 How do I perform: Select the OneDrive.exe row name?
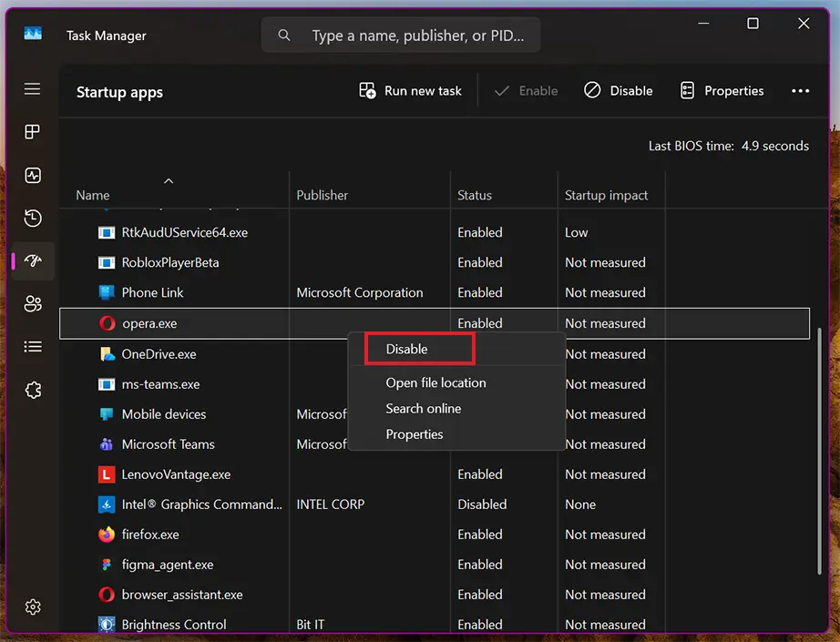tap(159, 354)
